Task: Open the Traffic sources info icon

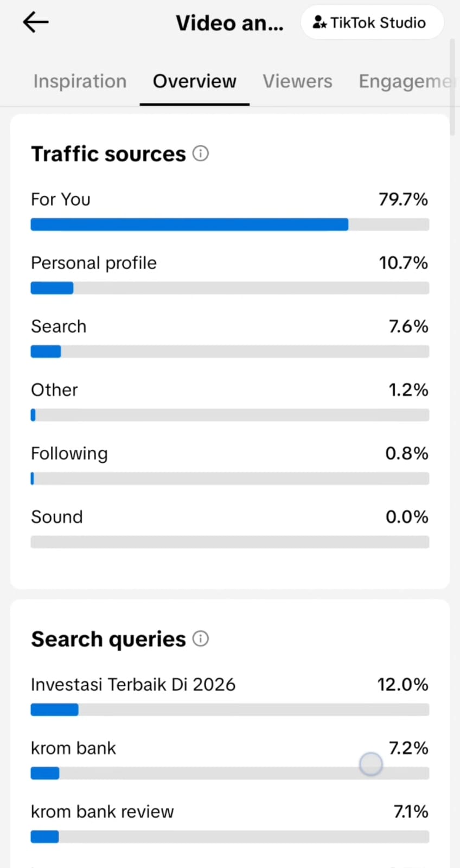Action: tap(201, 154)
